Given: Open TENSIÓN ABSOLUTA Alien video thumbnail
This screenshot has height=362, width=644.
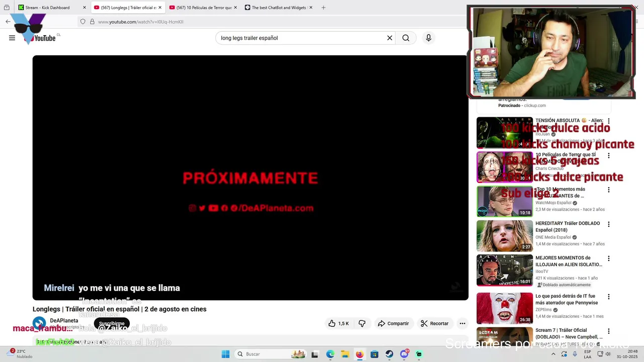Looking at the screenshot, I should click(x=505, y=133).
